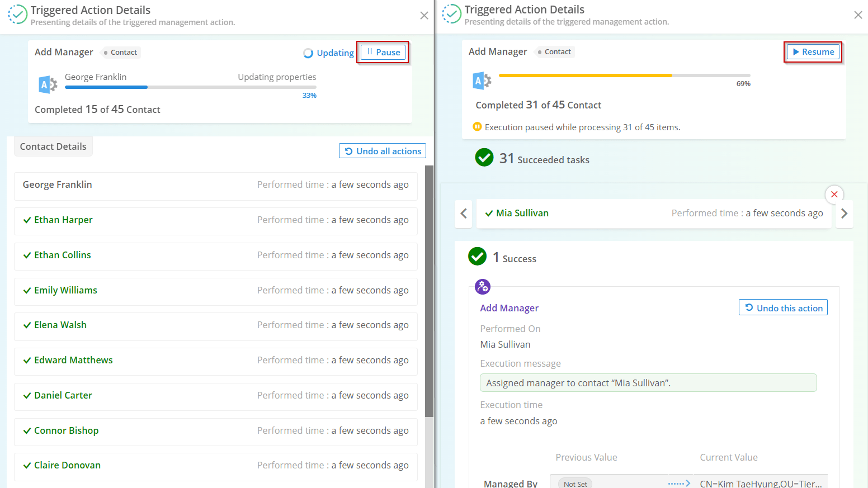Click Undo all actions button

point(383,151)
